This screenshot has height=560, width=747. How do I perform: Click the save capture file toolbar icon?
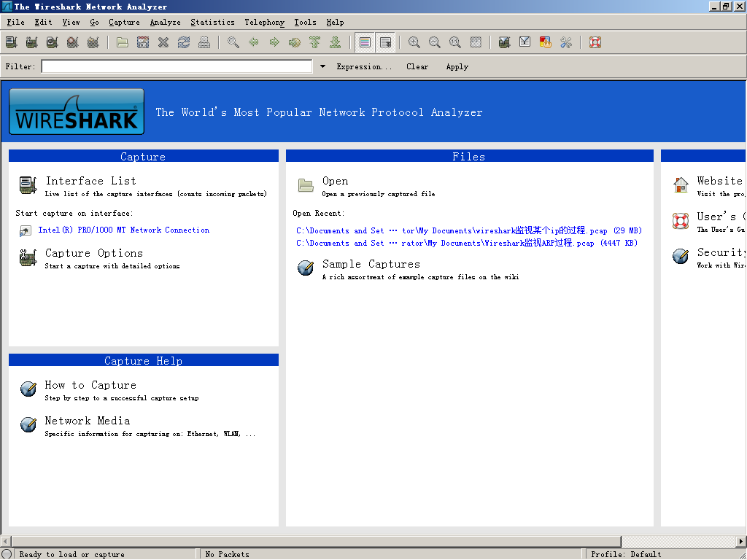pos(143,42)
